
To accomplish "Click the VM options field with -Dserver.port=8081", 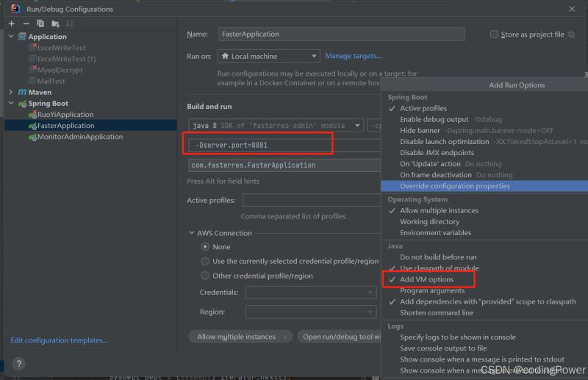I will click(284, 146).
